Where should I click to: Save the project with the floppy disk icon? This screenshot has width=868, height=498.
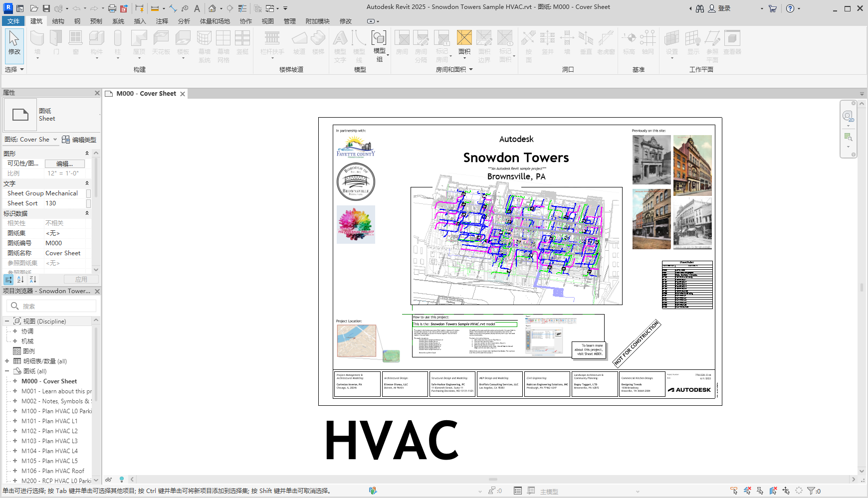coord(46,8)
